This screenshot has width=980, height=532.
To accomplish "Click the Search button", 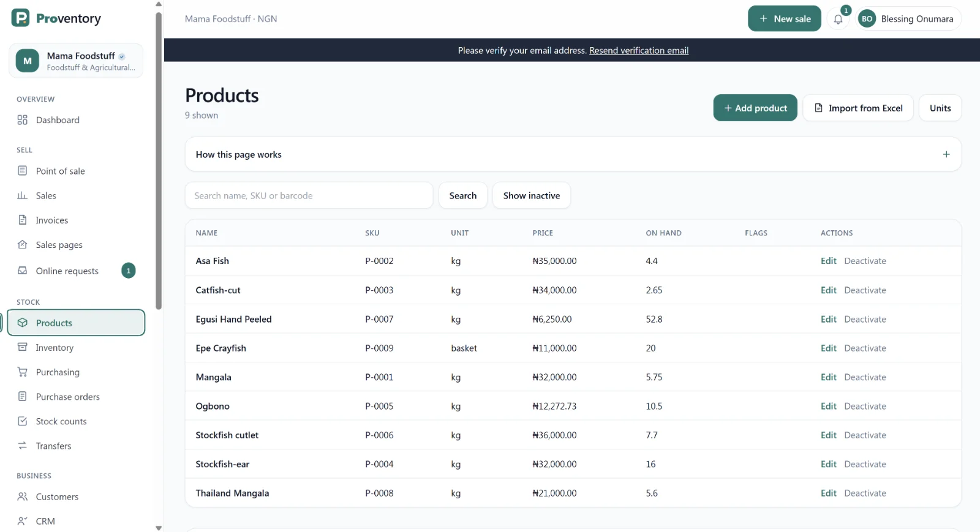I will coord(462,195).
